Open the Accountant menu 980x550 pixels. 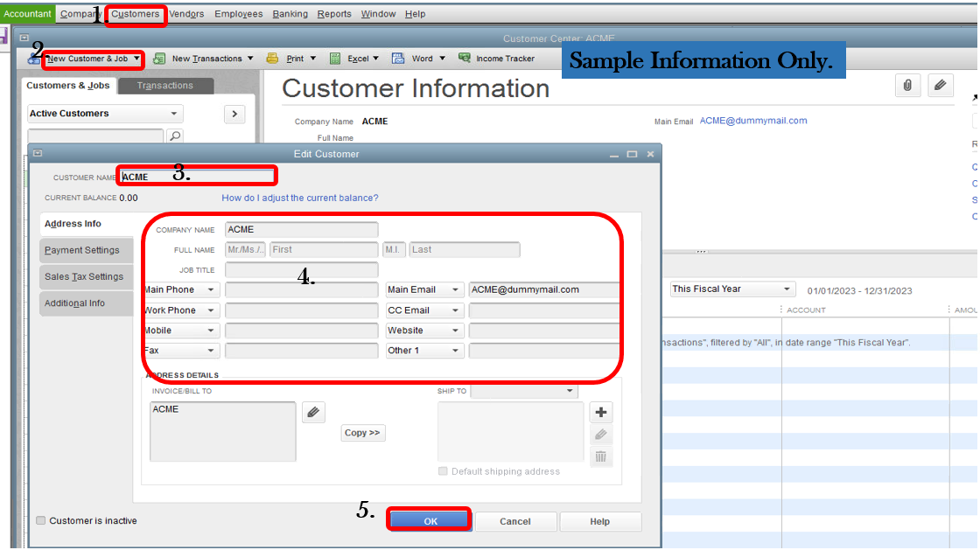click(x=27, y=14)
